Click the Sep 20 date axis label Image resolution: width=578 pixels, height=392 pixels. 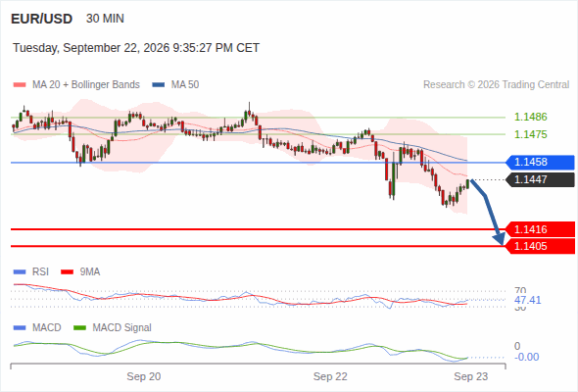(144, 376)
